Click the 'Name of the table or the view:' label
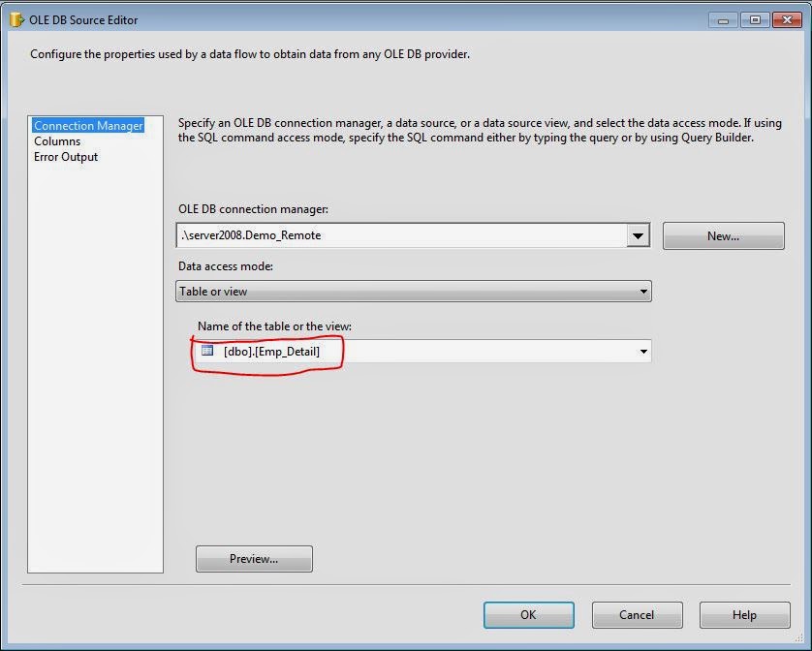Image resolution: width=812 pixels, height=651 pixels. [274, 326]
